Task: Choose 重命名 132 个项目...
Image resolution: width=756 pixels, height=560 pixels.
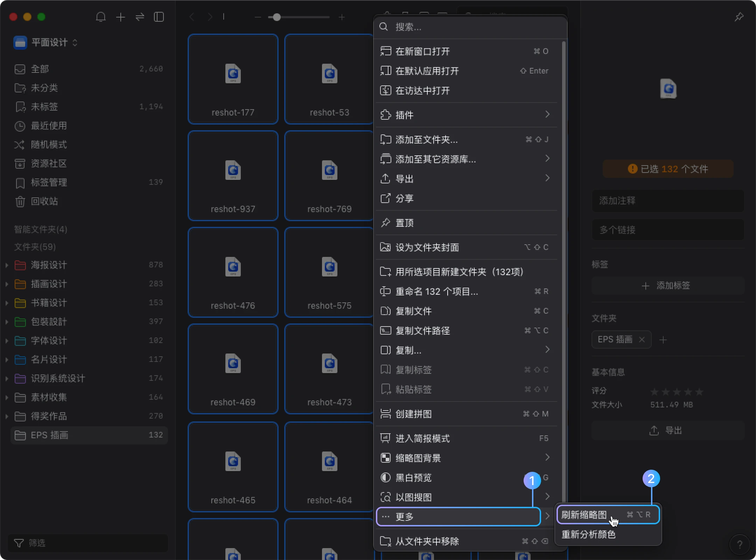Action: (467, 292)
